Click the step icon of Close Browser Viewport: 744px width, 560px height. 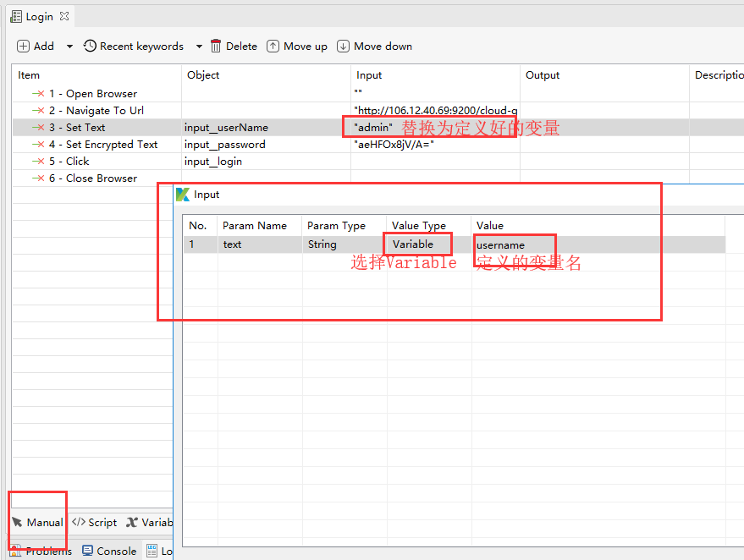(38, 178)
